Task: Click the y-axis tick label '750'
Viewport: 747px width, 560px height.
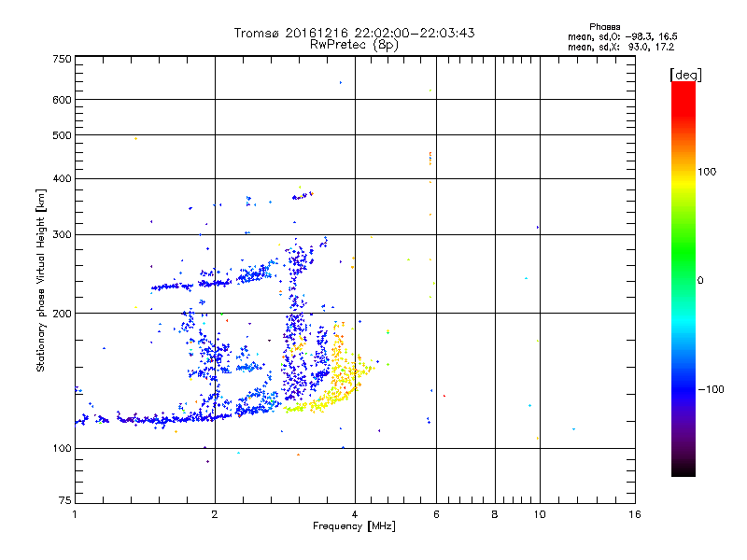Action: [62, 59]
